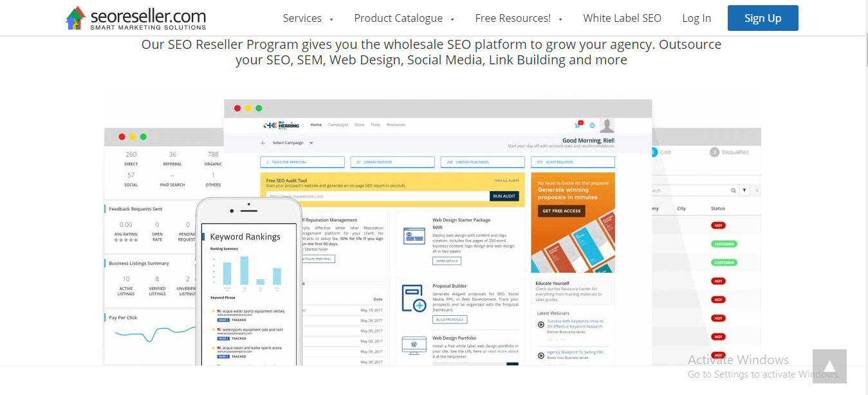Image resolution: width=868 pixels, height=395 pixels.
Task: Click the More Details button
Action: click(447, 261)
